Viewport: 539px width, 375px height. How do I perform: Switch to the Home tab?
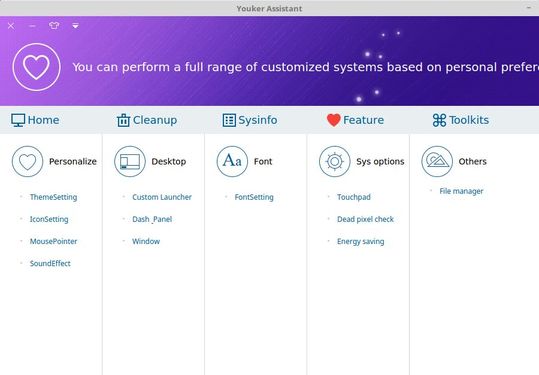(35, 120)
